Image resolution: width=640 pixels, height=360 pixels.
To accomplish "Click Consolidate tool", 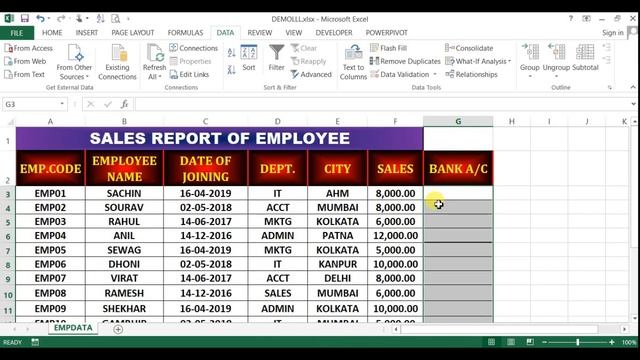I will coord(469,48).
